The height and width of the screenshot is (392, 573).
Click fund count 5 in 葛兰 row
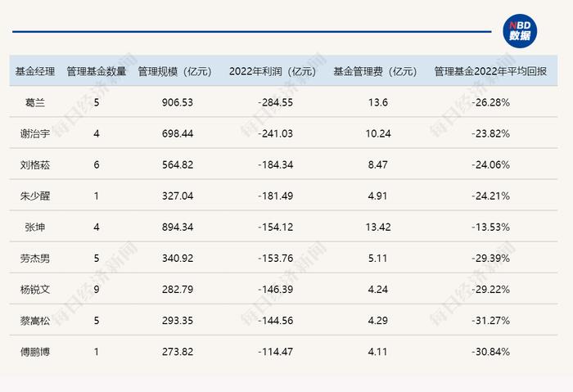tap(97, 102)
